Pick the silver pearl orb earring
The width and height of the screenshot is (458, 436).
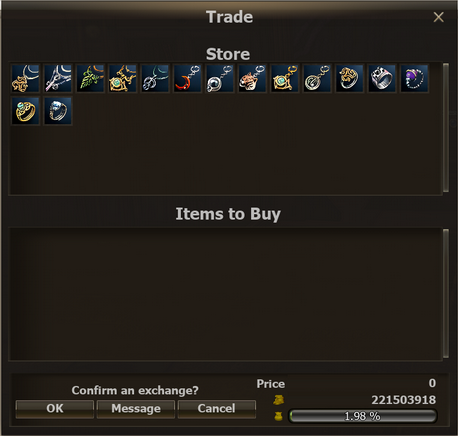pyautogui.click(x=220, y=79)
